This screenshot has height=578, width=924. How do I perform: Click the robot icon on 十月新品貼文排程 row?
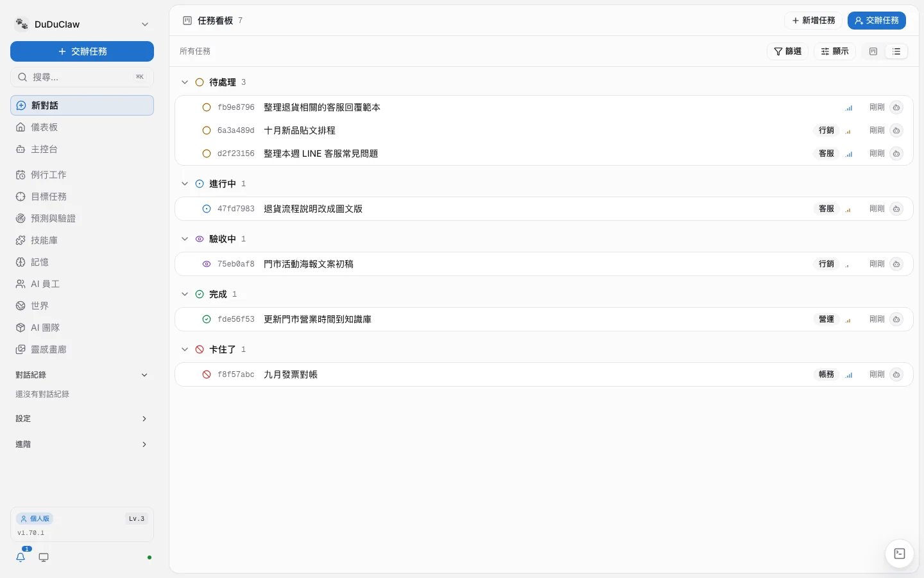click(896, 130)
